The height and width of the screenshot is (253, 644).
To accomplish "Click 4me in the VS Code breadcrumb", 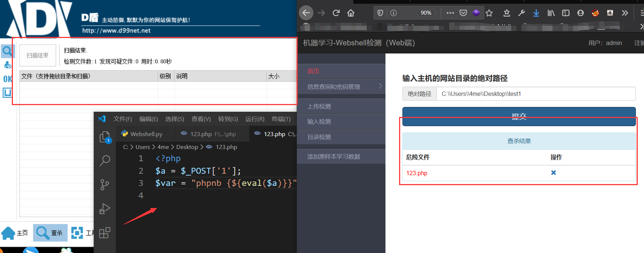I will coord(163,147).
